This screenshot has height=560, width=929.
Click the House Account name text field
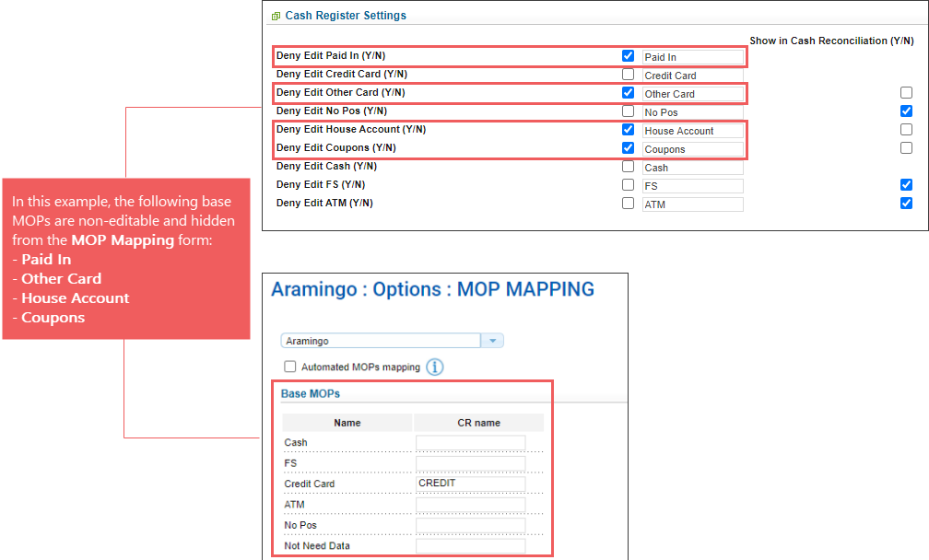692,131
